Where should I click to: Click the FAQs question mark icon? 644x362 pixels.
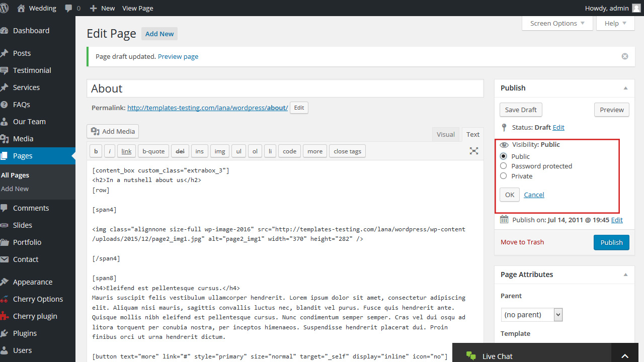(5, 105)
